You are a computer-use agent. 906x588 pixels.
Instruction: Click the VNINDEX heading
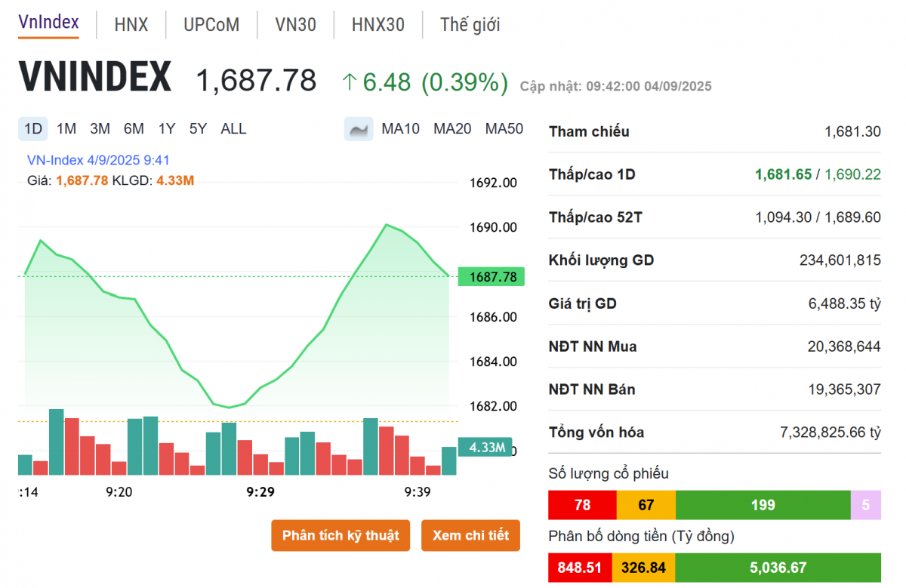pyautogui.click(x=95, y=78)
